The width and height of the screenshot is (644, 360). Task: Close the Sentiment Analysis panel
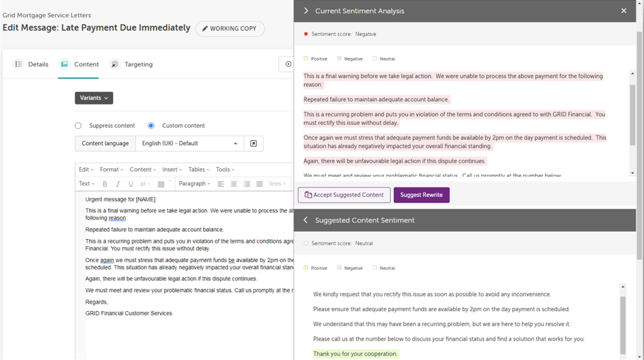click(624, 11)
